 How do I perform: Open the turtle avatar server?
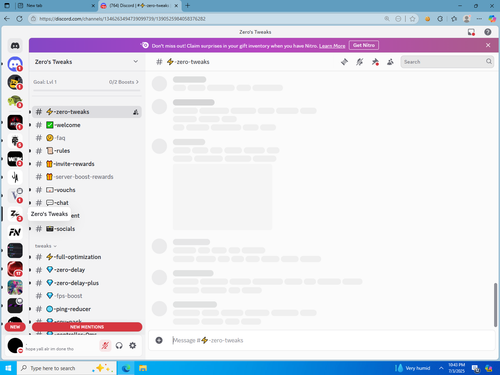pyautogui.click(x=15, y=101)
